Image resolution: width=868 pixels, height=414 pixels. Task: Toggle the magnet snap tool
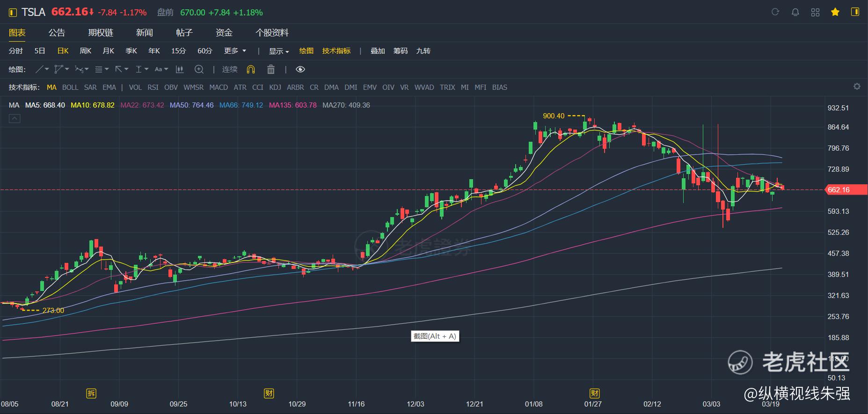pyautogui.click(x=251, y=69)
